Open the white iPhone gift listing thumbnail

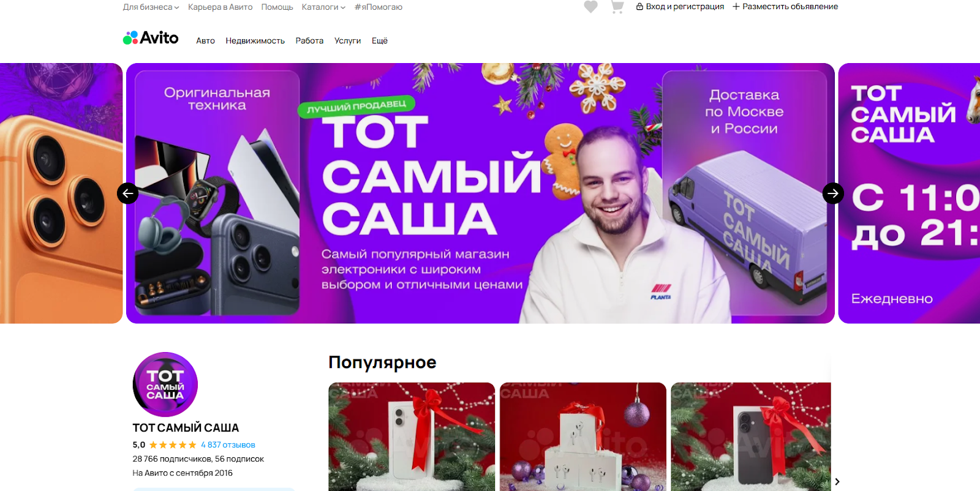(412, 437)
